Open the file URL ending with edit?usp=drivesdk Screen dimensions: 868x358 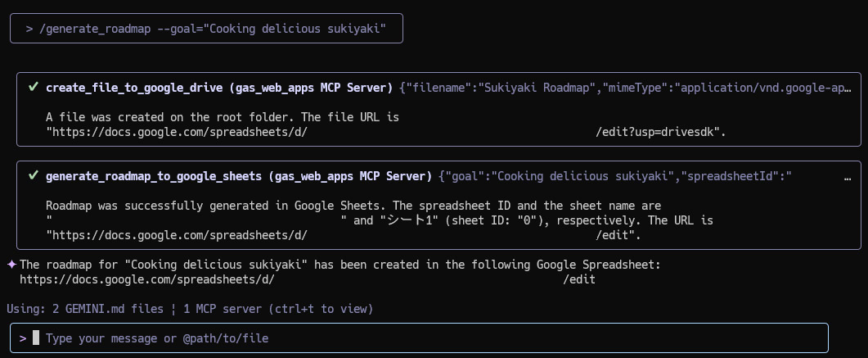(x=386, y=133)
